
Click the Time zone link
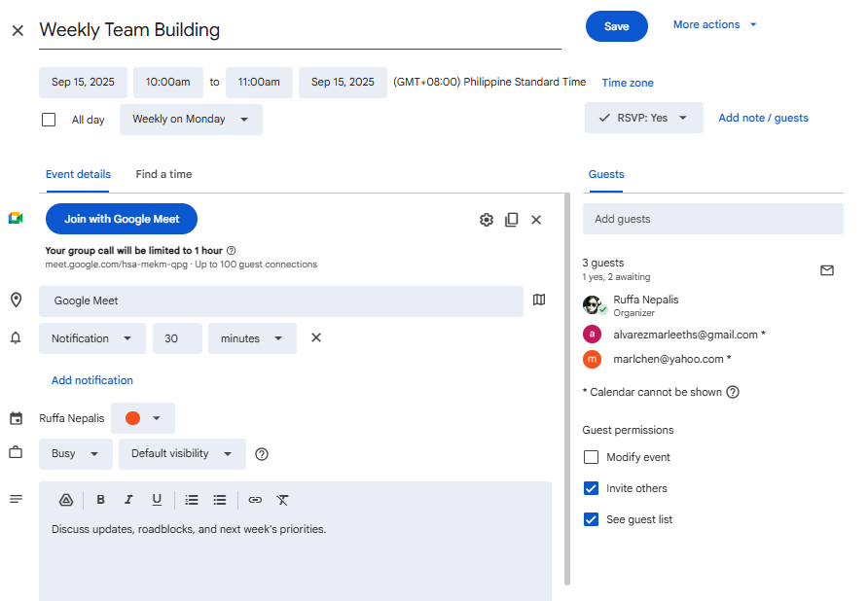[628, 83]
